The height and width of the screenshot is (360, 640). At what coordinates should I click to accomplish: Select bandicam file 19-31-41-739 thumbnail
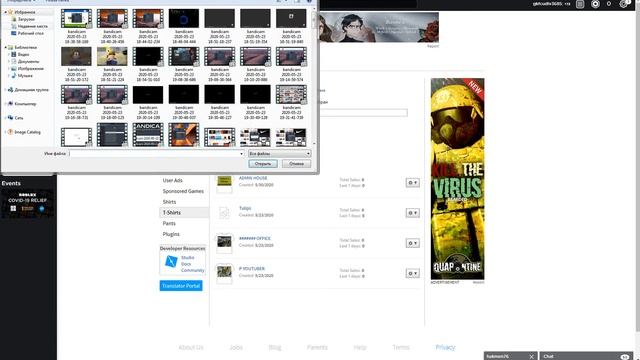[291, 94]
